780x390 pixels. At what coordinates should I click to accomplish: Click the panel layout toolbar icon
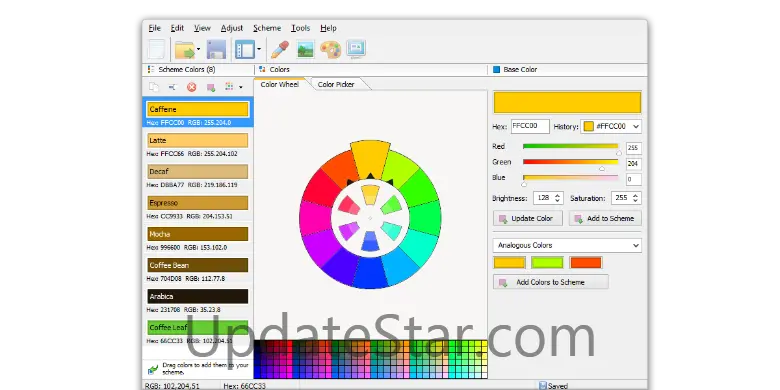[x=245, y=50]
